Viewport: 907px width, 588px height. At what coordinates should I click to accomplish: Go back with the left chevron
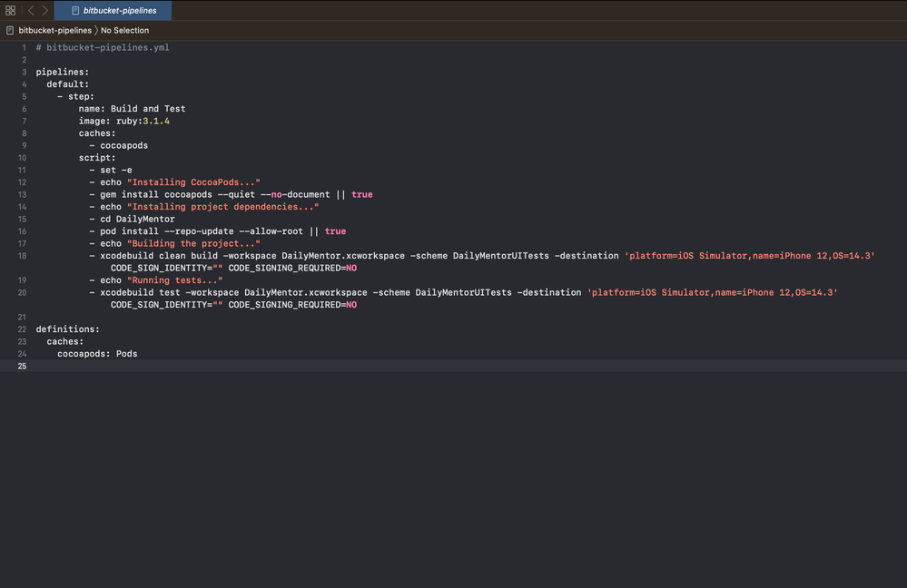coord(31,10)
